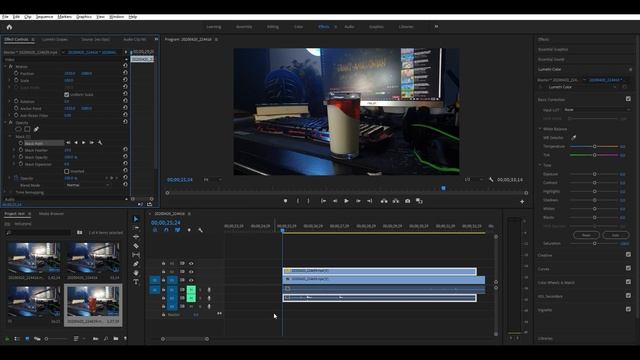Toggle the Opacity effect twirl-down arrow
The width and height of the screenshot is (640, 360).
[5, 122]
